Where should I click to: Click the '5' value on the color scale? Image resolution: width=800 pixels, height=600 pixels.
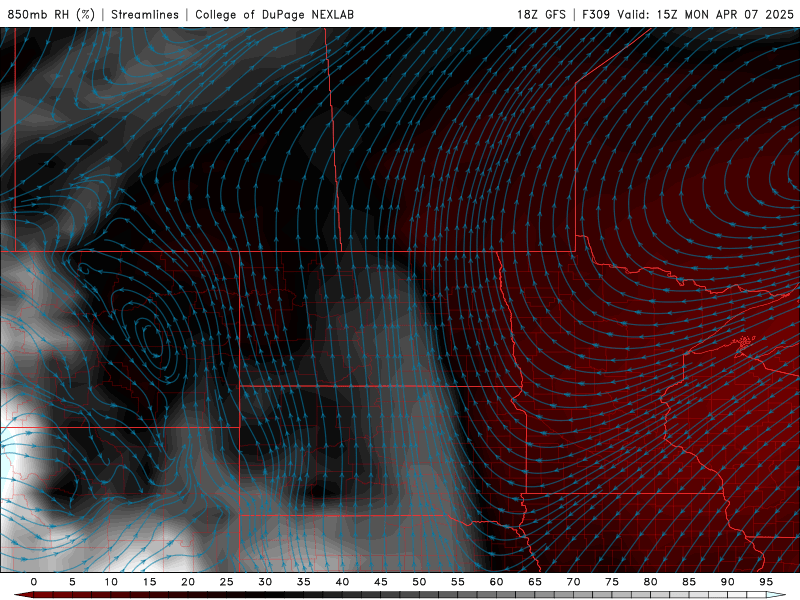tap(72, 582)
